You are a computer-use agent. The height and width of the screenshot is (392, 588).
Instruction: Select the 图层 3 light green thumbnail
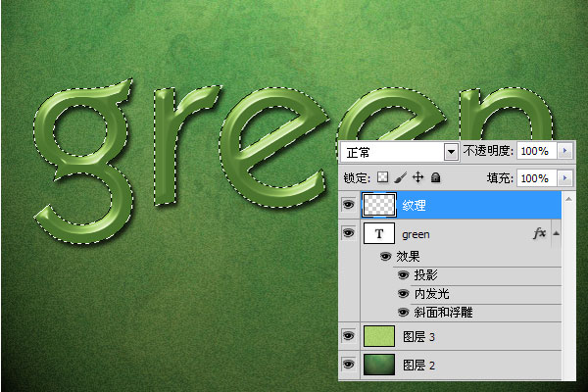pyautogui.click(x=377, y=336)
